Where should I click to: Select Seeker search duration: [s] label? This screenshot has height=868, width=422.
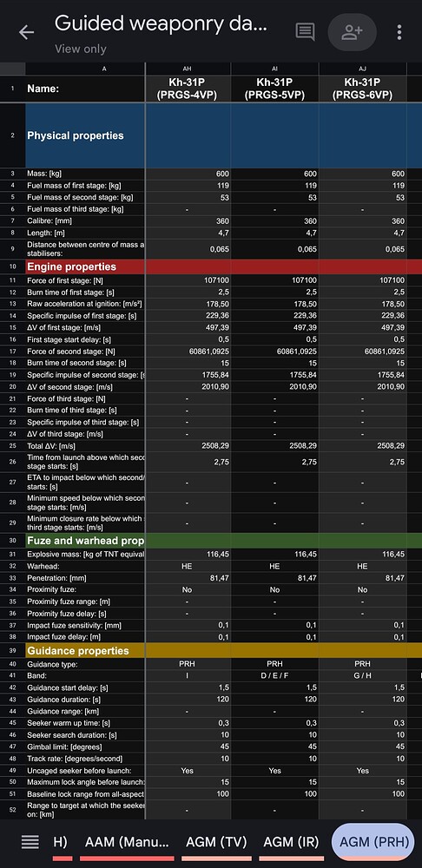coord(85,735)
